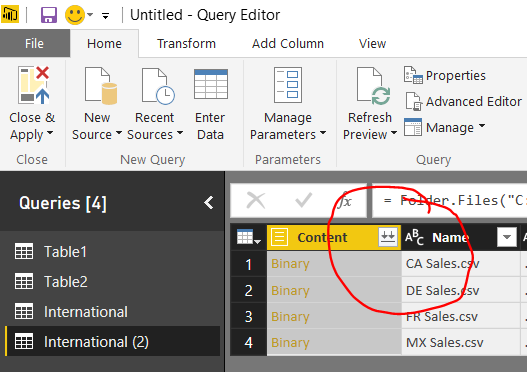
Task: Click the Recent Sources icon
Action: (x=158, y=86)
